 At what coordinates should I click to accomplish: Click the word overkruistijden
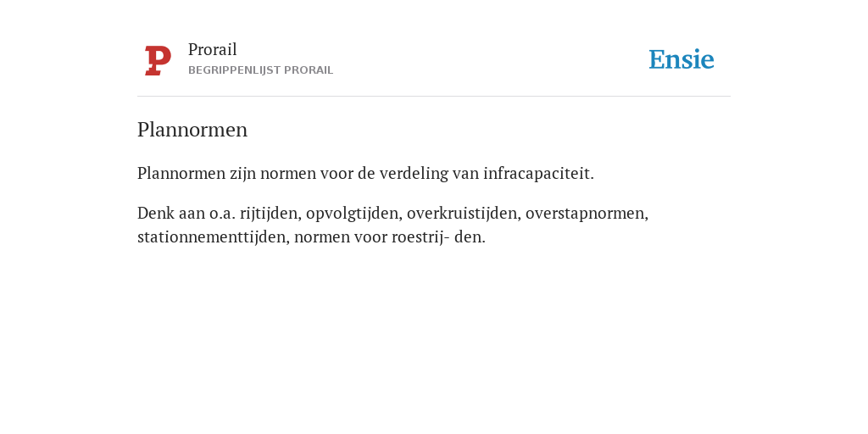coord(464,214)
